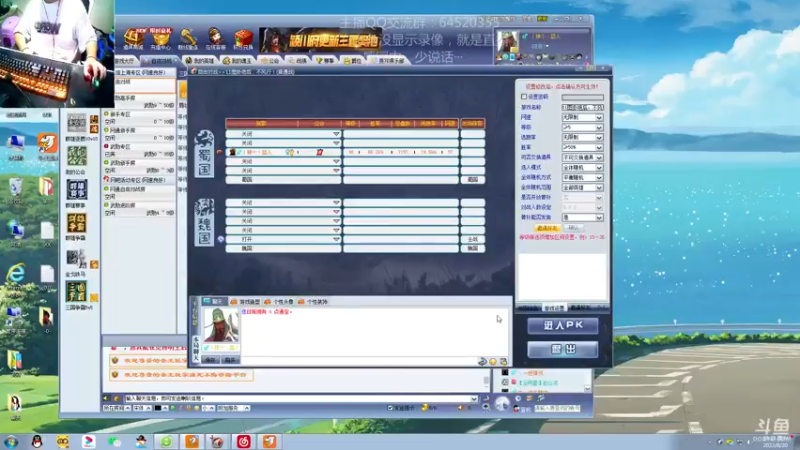This screenshot has width=800, height=450.
Task: Open the 网速 dropdown in room settings
Action: (583, 117)
